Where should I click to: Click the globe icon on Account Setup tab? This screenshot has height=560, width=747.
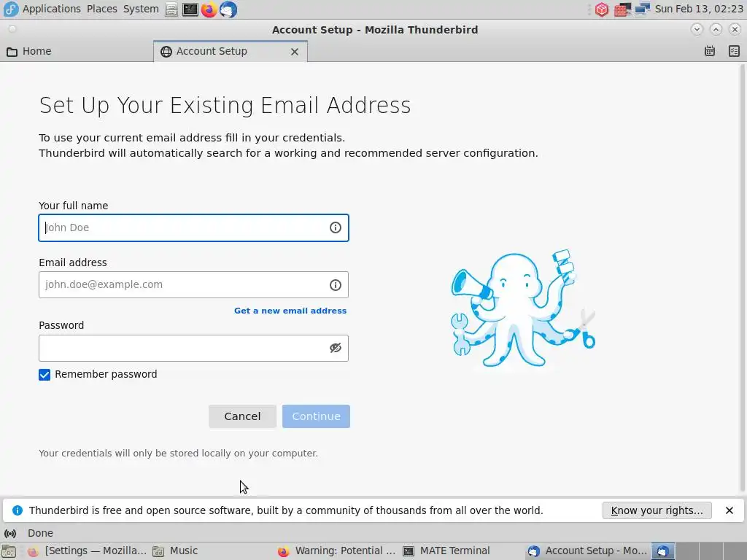pos(166,52)
